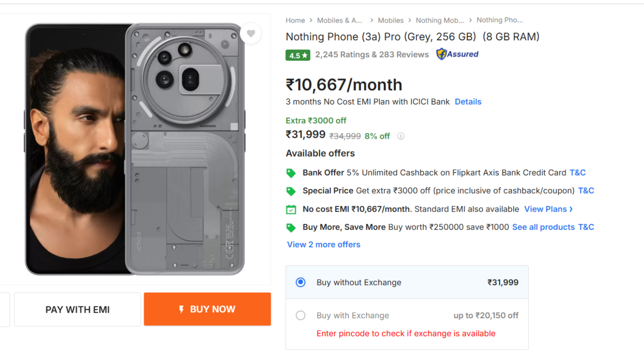
Task: Select Buy without Exchange radio button
Action: point(301,283)
